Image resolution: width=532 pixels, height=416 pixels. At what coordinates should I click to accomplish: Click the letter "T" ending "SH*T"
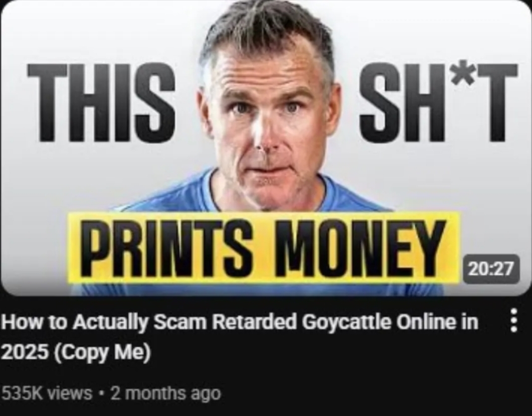498,103
